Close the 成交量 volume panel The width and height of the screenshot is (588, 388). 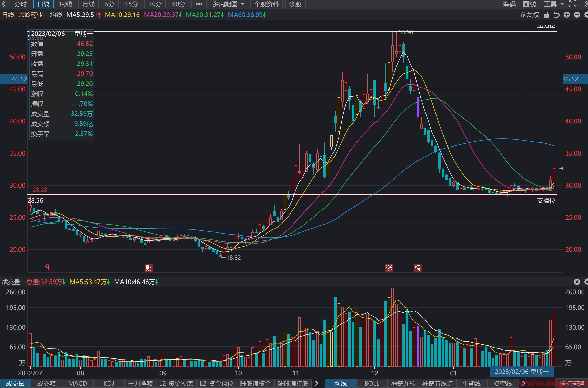coord(577,282)
